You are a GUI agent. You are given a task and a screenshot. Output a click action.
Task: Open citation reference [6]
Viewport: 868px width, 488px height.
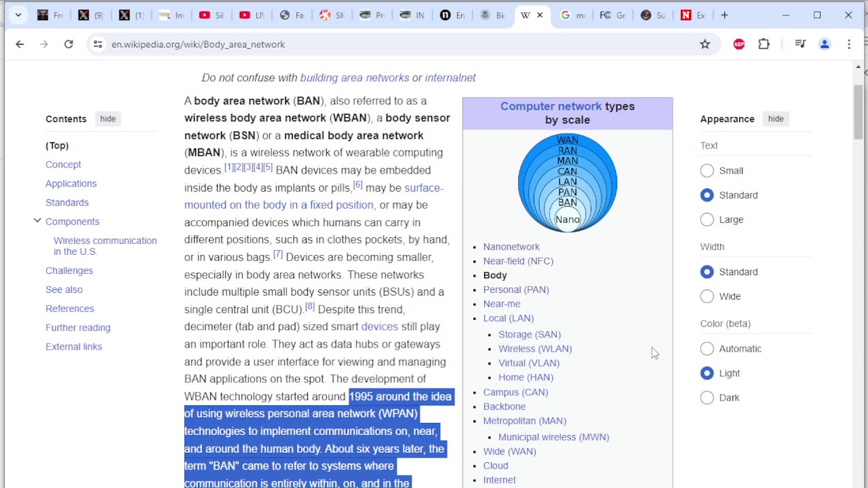coord(357,184)
